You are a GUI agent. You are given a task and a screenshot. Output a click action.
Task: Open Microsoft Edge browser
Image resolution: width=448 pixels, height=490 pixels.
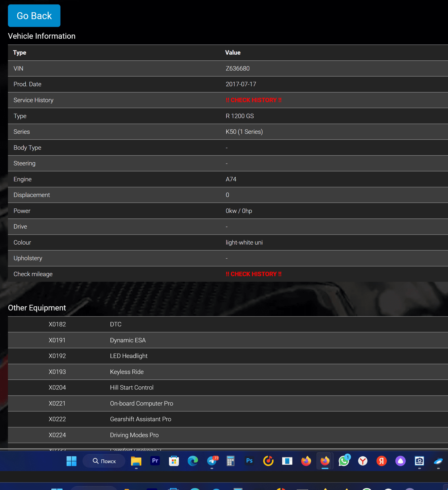[x=193, y=461]
